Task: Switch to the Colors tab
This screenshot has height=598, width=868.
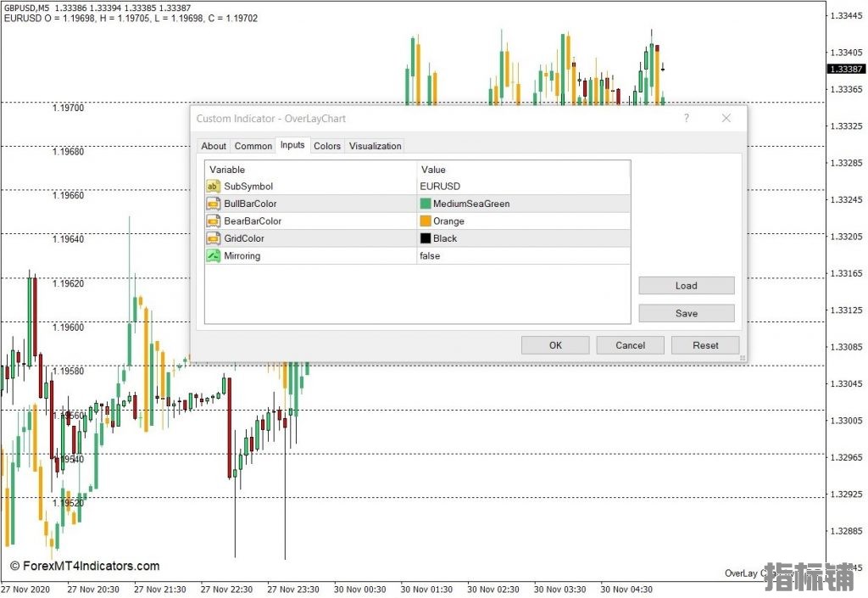Action: click(x=327, y=146)
